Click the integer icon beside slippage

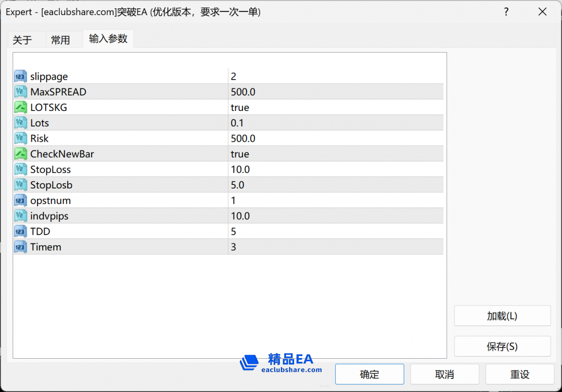click(x=20, y=77)
